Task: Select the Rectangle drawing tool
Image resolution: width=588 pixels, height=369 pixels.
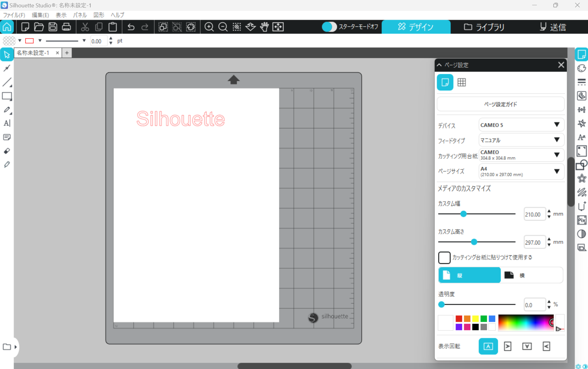Action: [x=7, y=96]
